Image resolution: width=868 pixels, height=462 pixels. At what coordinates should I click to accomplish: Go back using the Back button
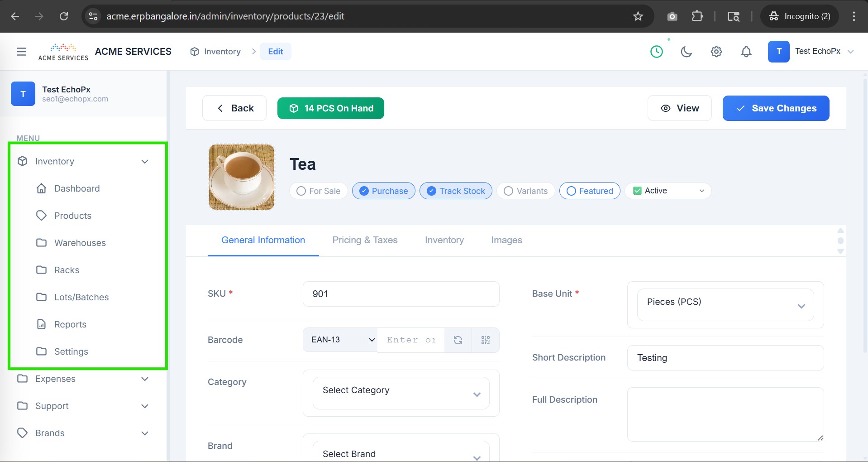(234, 108)
